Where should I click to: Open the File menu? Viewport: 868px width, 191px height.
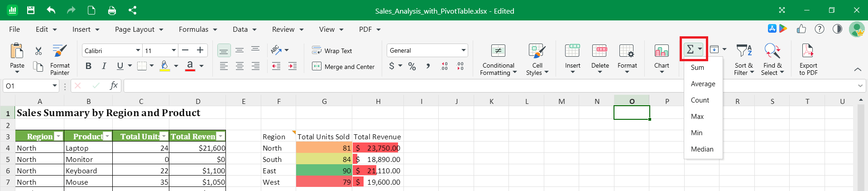coord(14,29)
